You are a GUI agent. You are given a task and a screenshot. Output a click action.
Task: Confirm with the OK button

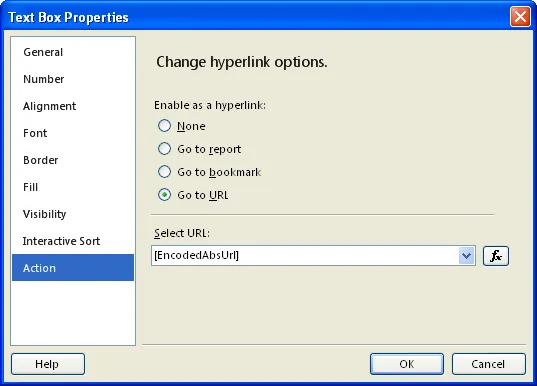point(407,364)
